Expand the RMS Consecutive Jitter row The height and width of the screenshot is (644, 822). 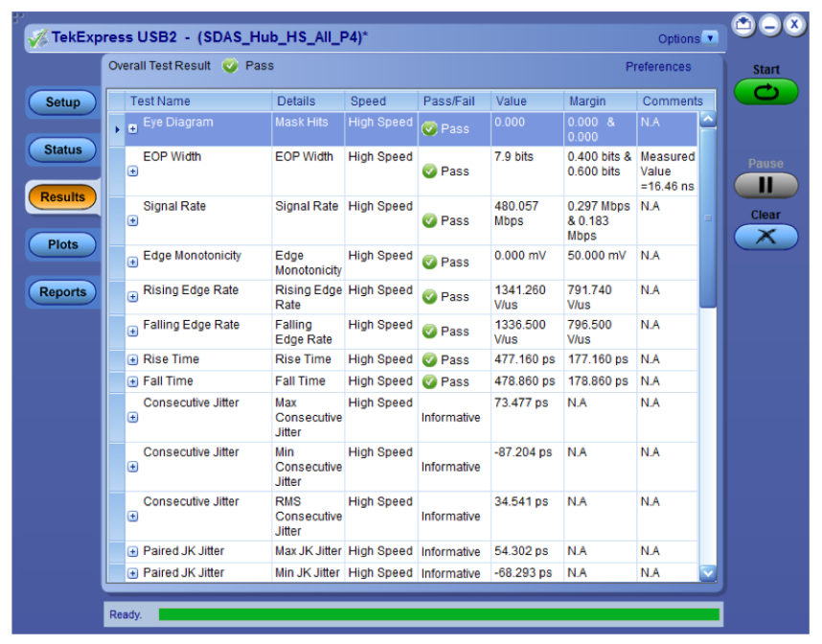[x=132, y=517]
